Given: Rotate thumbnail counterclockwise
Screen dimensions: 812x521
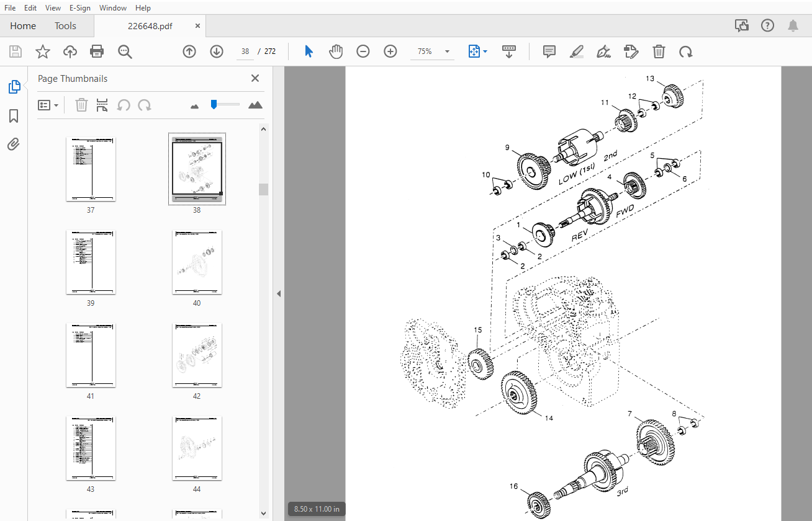Looking at the screenshot, I should coord(124,105).
